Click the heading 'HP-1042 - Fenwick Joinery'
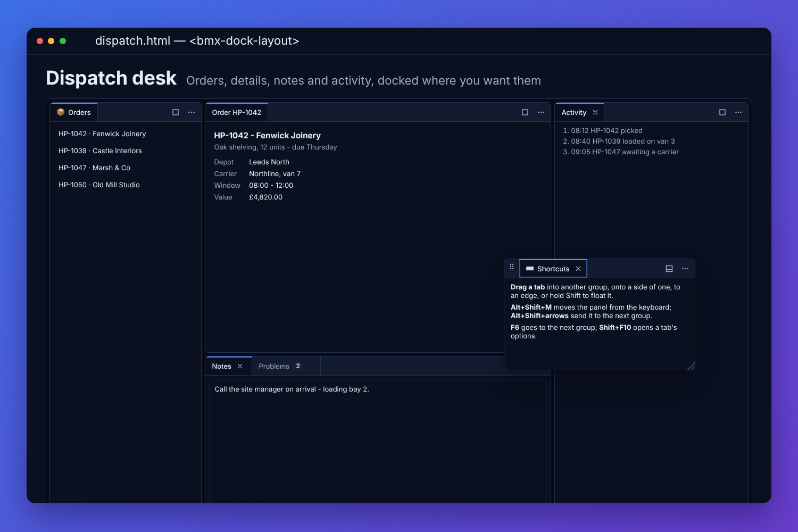The image size is (798, 532). (x=267, y=136)
